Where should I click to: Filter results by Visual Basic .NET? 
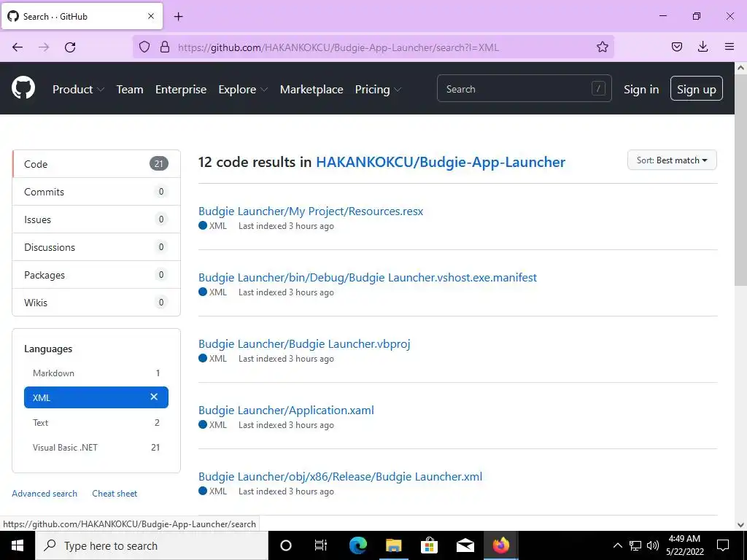(96, 447)
